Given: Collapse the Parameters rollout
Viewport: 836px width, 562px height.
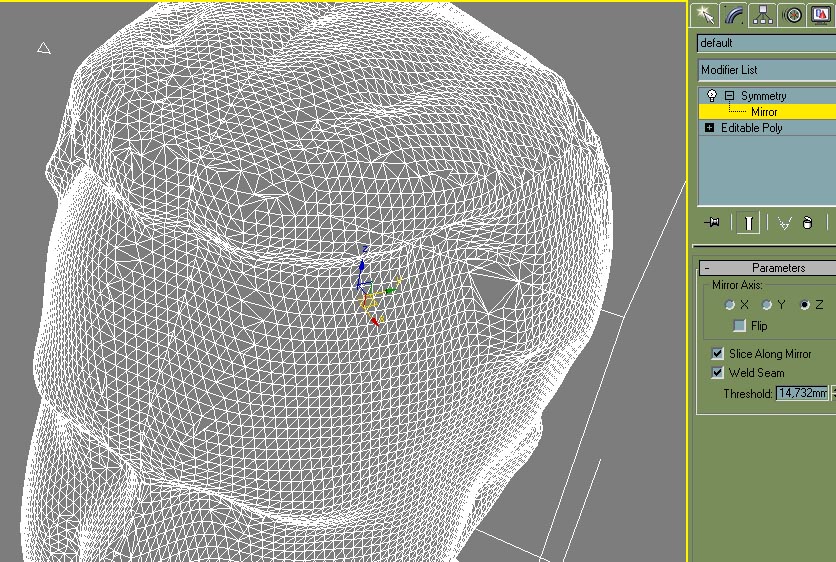Looking at the screenshot, I should pyautogui.click(x=767, y=268).
